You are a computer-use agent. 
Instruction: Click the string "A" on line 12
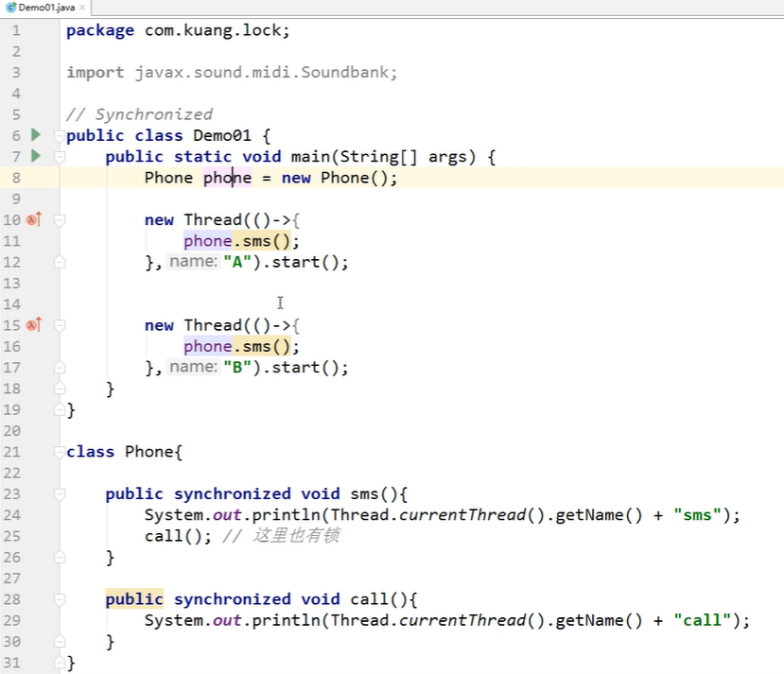pyautogui.click(x=237, y=262)
